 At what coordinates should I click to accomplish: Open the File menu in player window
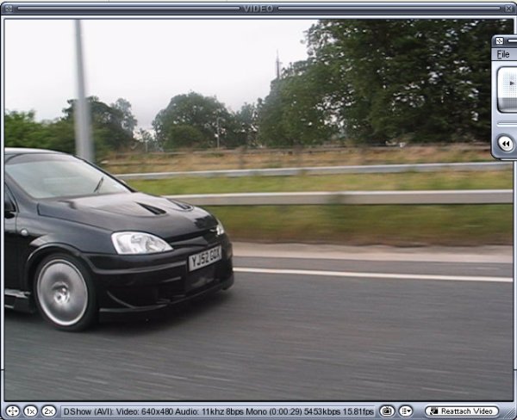point(503,54)
